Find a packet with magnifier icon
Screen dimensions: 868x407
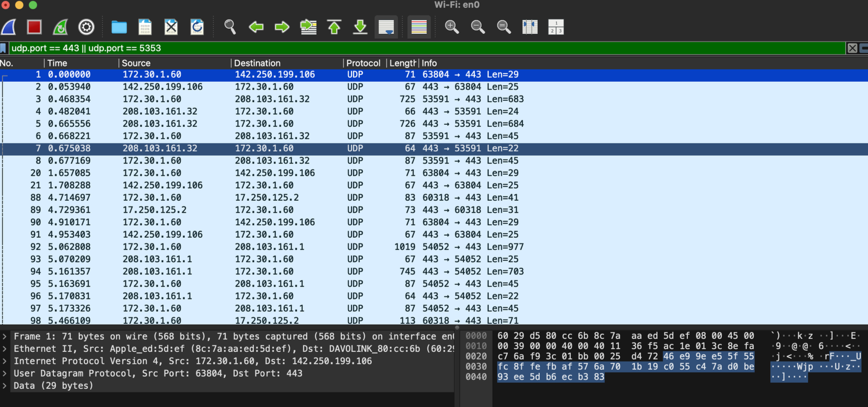(x=230, y=27)
